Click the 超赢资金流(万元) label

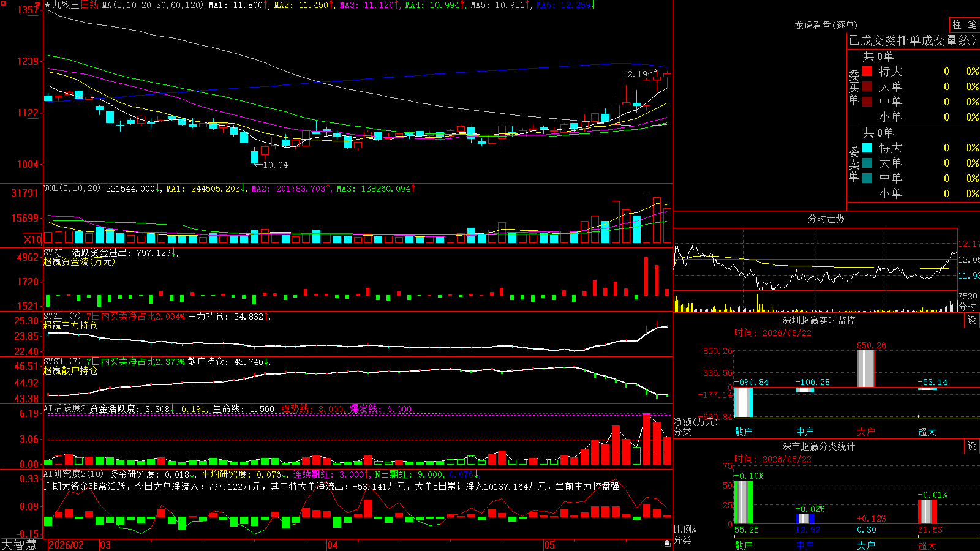tap(79, 261)
